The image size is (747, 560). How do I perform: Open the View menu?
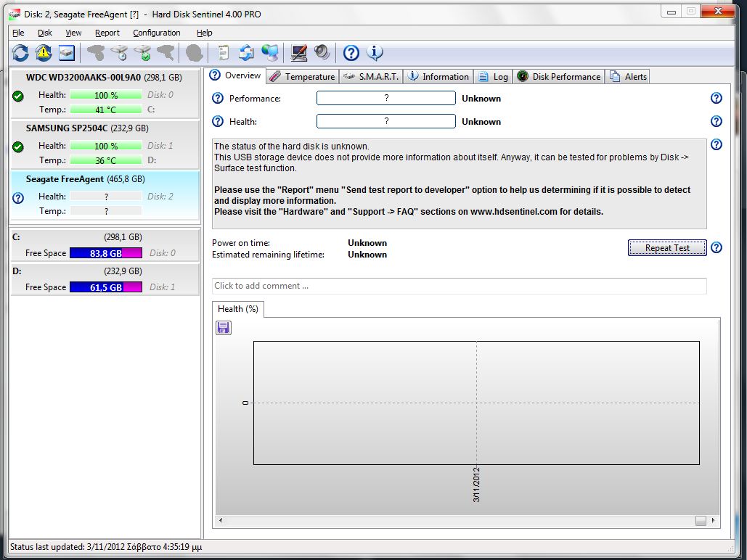73,33
